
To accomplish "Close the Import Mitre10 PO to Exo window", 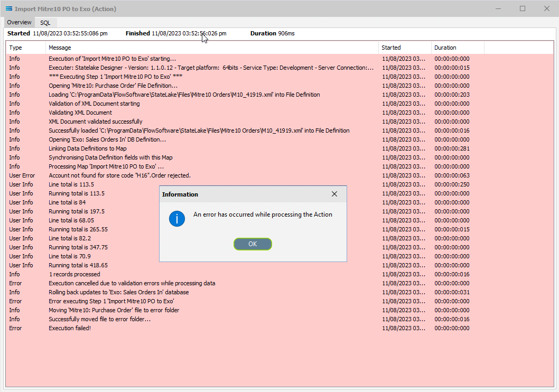I will click(546, 8).
